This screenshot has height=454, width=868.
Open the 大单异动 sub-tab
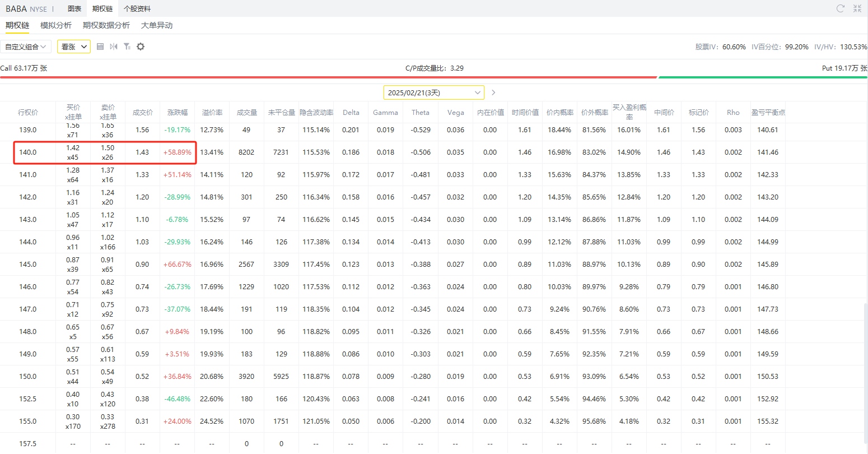pyautogui.click(x=157, y=25)
